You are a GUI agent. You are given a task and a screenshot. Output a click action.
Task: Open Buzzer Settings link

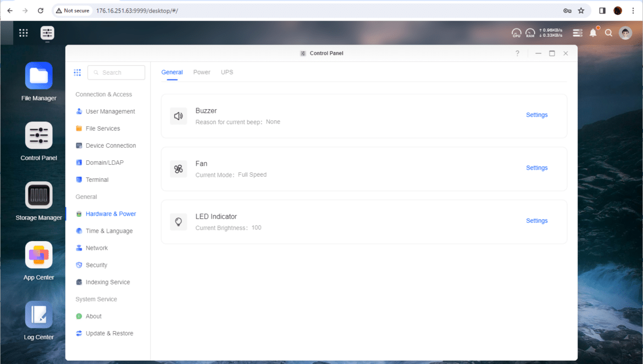pyautogui.click(x=537, y=115)
